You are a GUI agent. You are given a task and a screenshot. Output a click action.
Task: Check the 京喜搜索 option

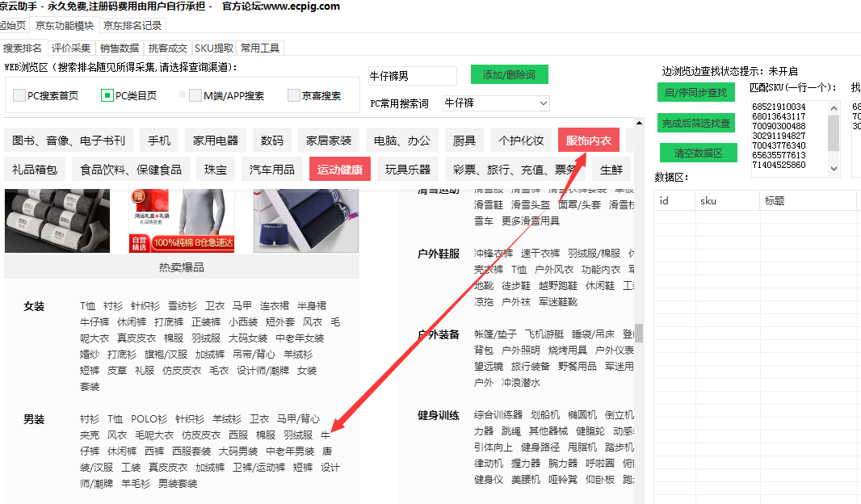(x=294, y=95)
